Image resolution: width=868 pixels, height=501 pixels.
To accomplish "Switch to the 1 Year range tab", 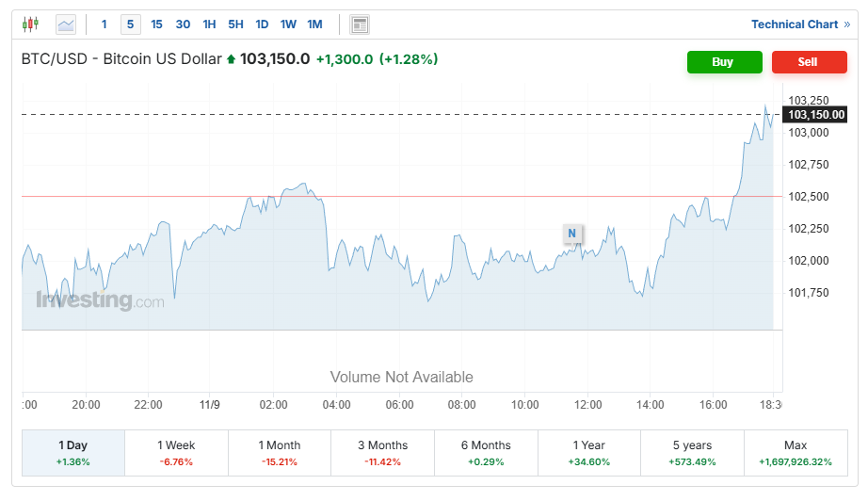I will click(588, 452).
